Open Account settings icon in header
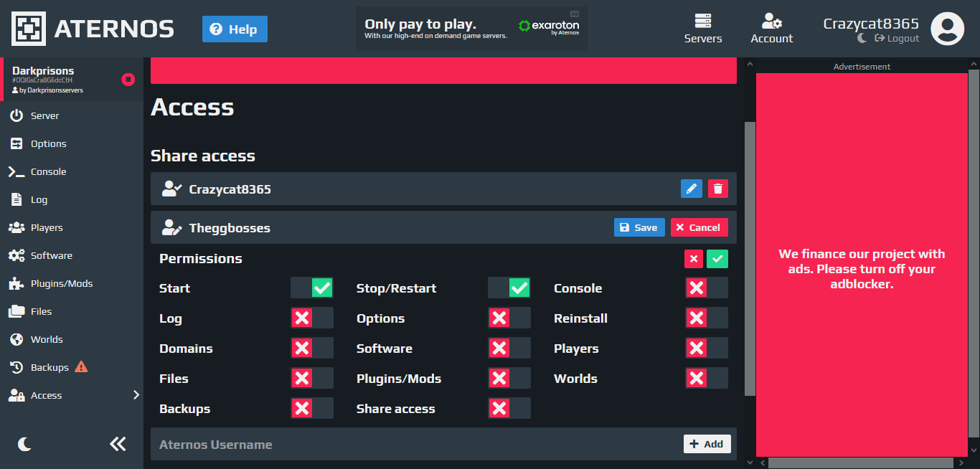980x469 pixels. coord(772,29)
